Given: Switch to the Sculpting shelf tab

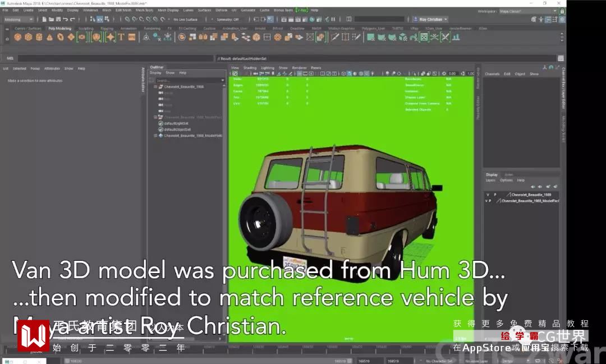Looking at the screenshot, I should click(86, 29).
